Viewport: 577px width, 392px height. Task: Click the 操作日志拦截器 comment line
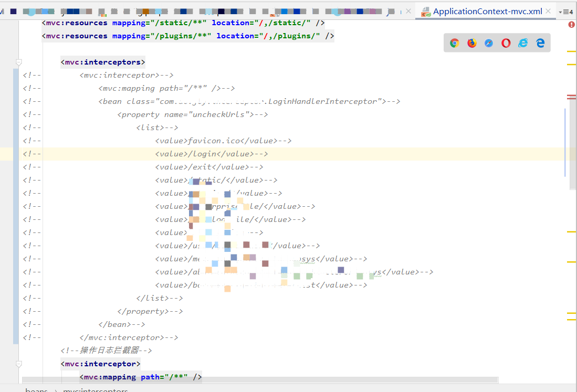point(107,350)
